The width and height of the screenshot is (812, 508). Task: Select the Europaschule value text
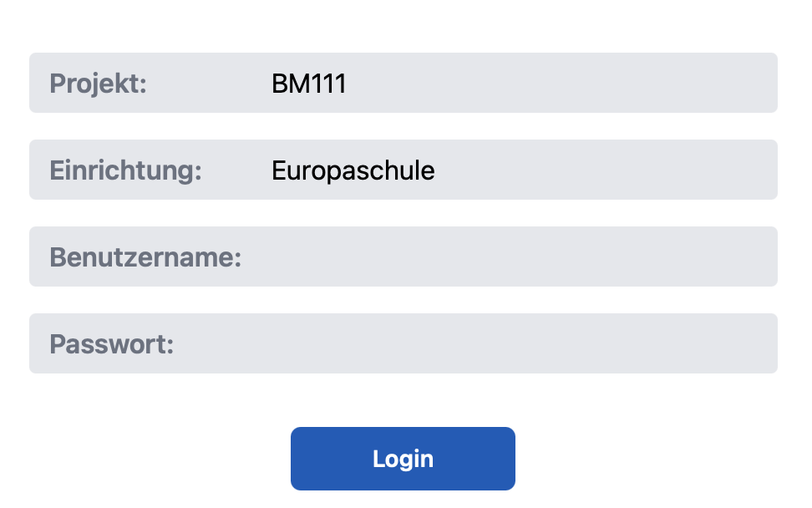[x=353, y=170]
